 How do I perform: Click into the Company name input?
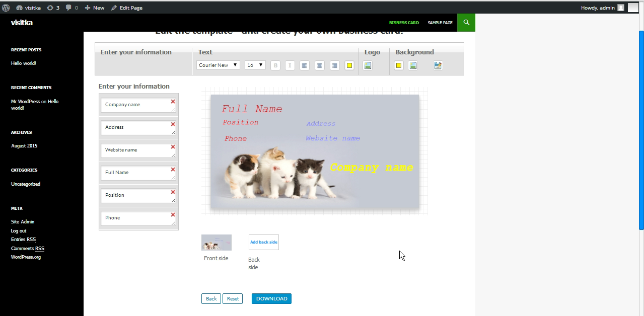click(x=138, y=105)
